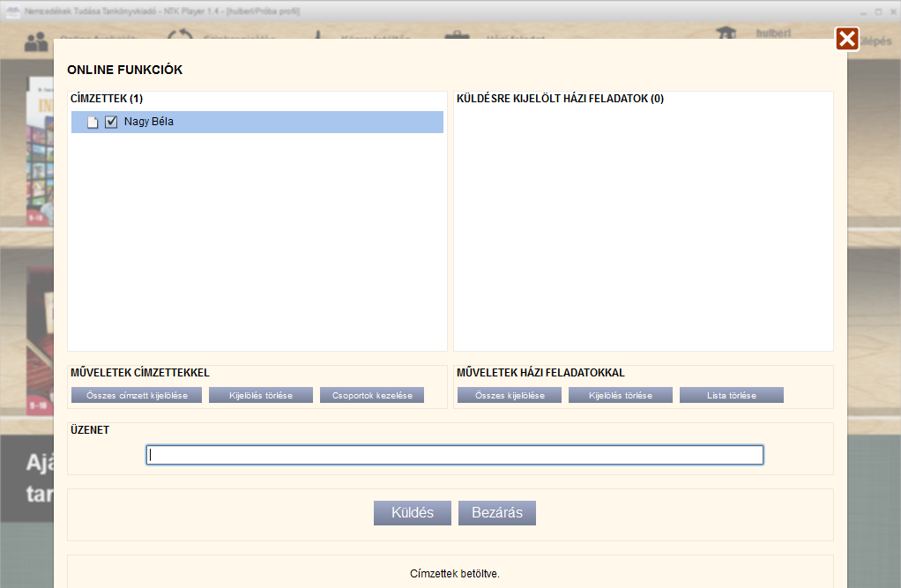The width and height of the screenshot is (901, 588).
Task: Click the book cover thumbnail on top shelf
Action: pyautogui.click(x=40, y=151)
